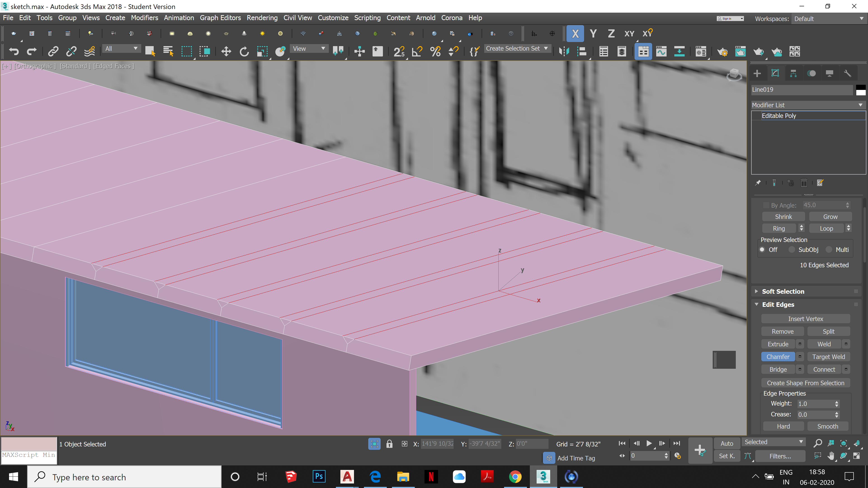Screen dimensions: 868x488
Task: Select the Pin Stack icon in modifier panel
Action: (x=758, y=183)
